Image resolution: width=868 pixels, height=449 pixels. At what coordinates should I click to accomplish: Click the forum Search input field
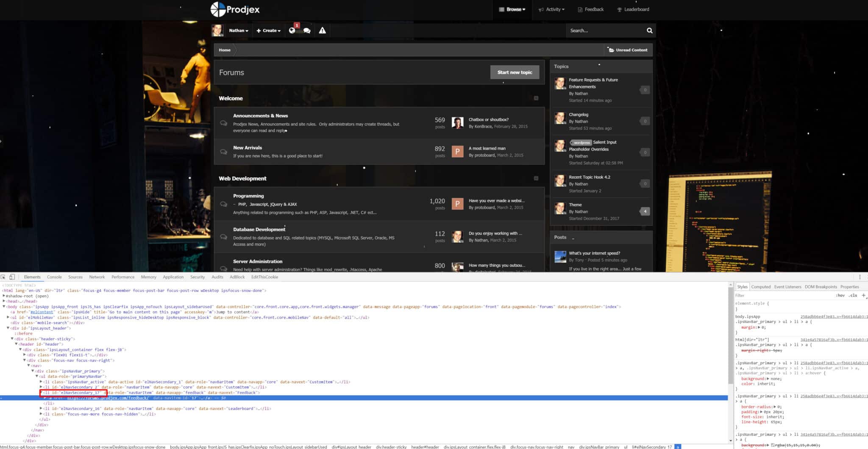coord(605,30)
